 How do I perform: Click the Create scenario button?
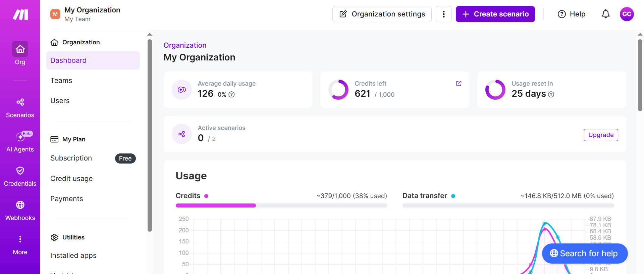click(x=495, y=14)
